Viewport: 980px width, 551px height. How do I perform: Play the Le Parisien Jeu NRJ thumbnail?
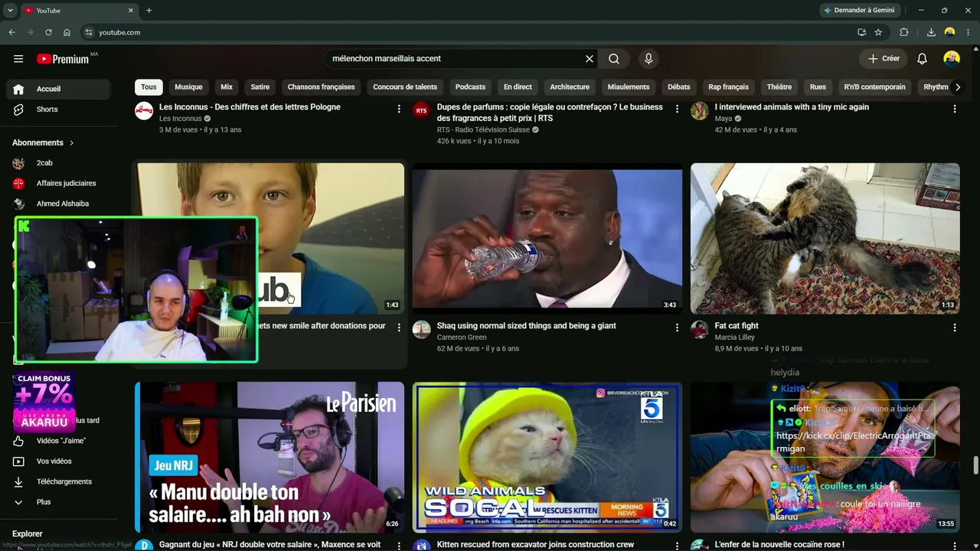[269, 457]
